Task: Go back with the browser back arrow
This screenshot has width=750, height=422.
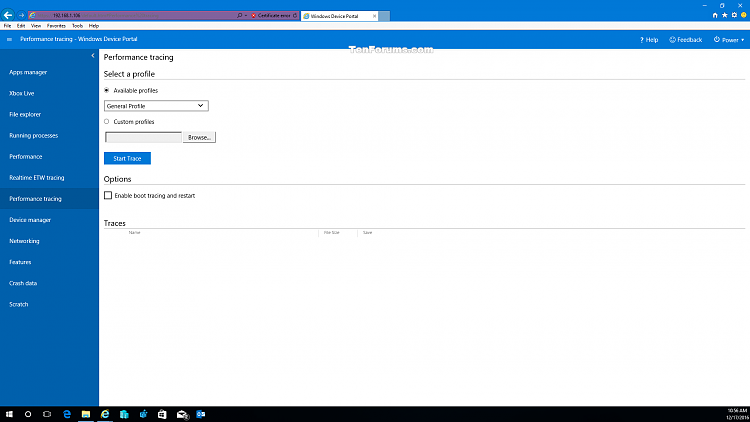Action: [x=8, y=15]
